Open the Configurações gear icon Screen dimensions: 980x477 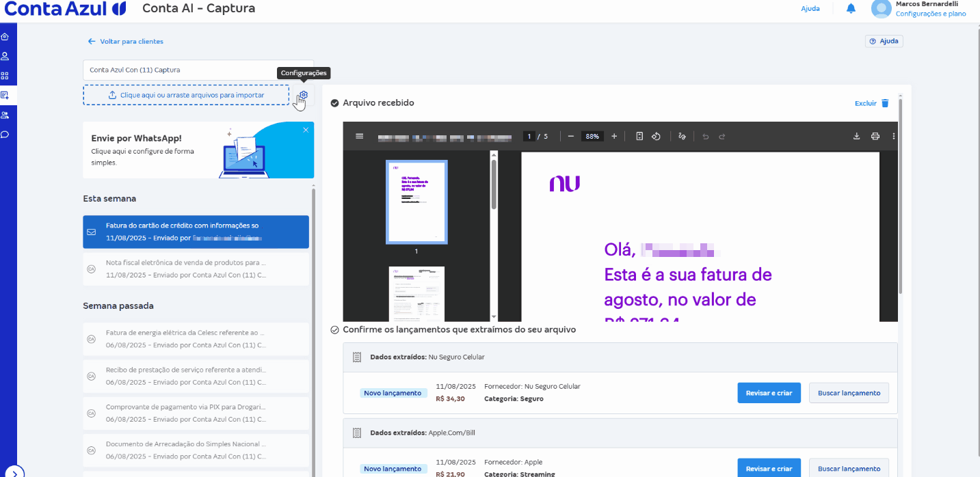pyautogui.click(x=304, y=95)
